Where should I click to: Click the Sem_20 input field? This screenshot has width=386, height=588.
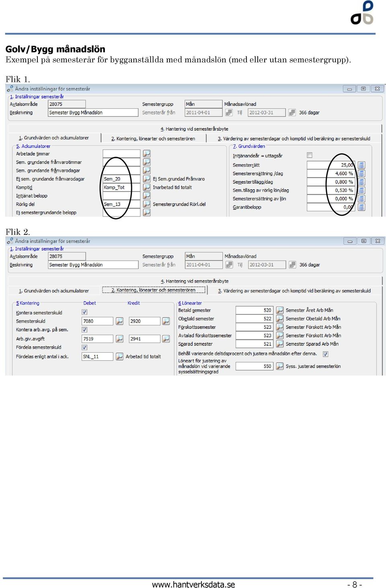coord(121,179)
